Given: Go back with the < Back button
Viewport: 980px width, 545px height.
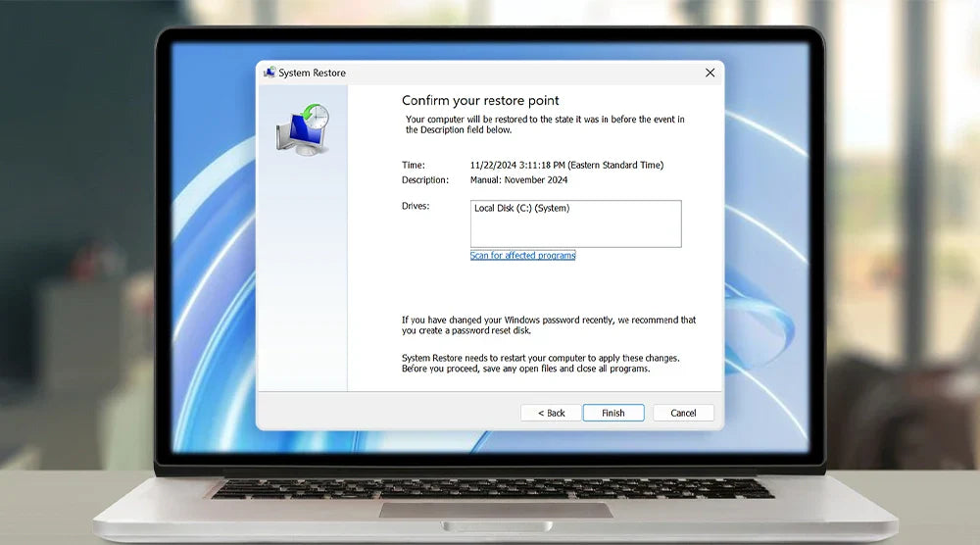Looking at the screenshot, I should [x=552, y=413].
